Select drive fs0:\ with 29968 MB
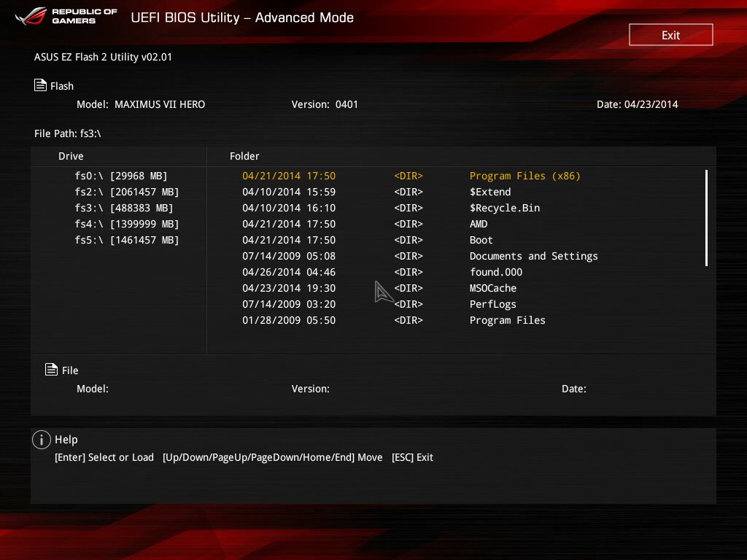Screen dimensions: 747x560 [121, 176]
